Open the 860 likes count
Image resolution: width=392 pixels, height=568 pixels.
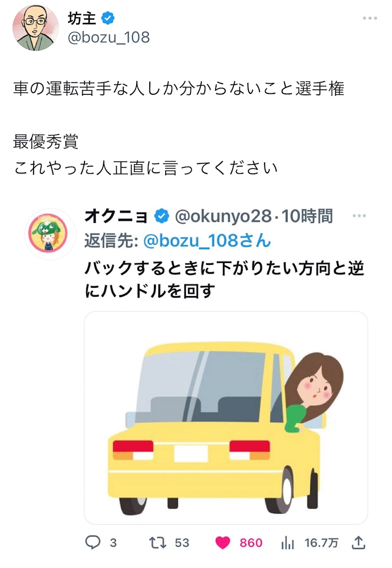pos(251,543)
